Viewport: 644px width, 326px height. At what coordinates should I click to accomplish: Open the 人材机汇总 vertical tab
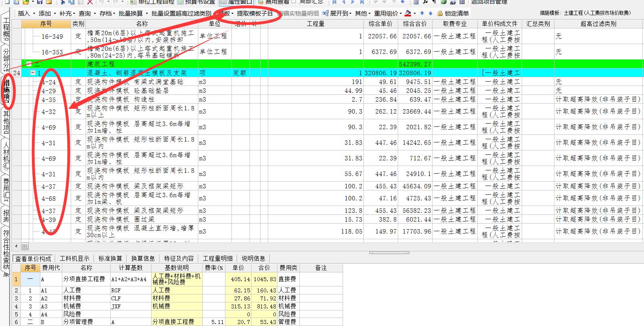pos(6,155)
